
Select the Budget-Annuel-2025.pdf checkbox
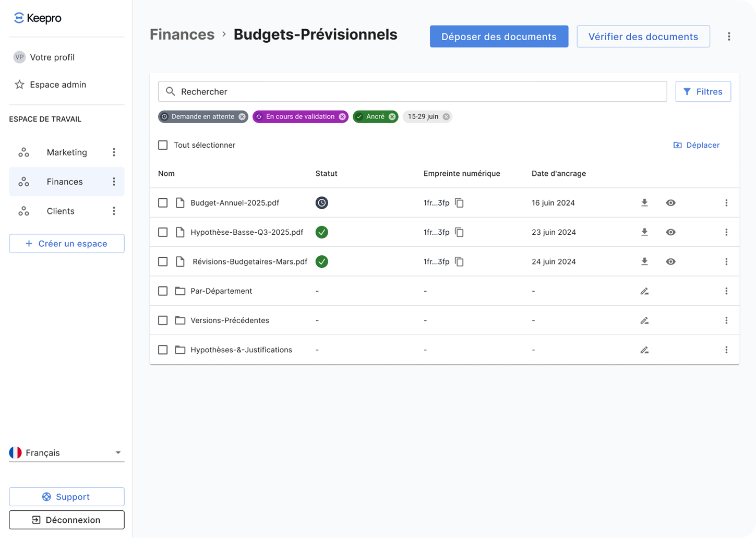[163, 203]
